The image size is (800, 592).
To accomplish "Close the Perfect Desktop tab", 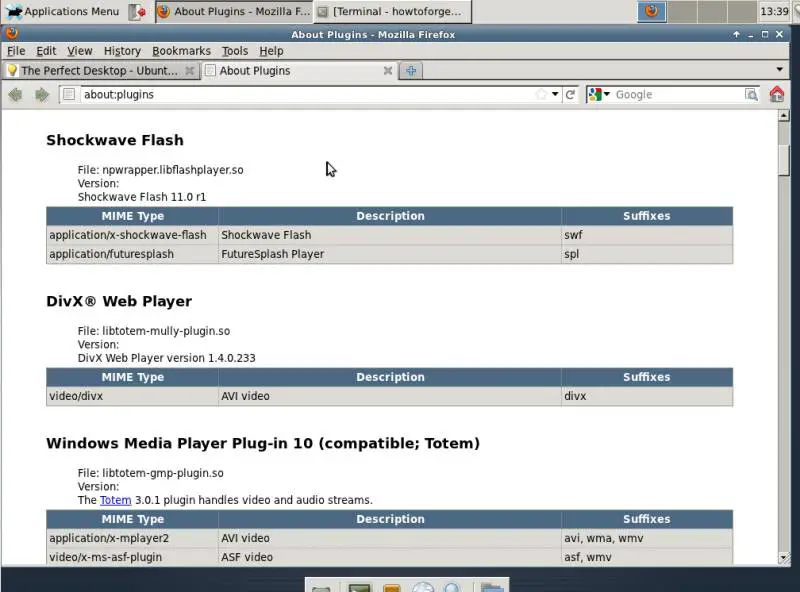I will [189, 70].
